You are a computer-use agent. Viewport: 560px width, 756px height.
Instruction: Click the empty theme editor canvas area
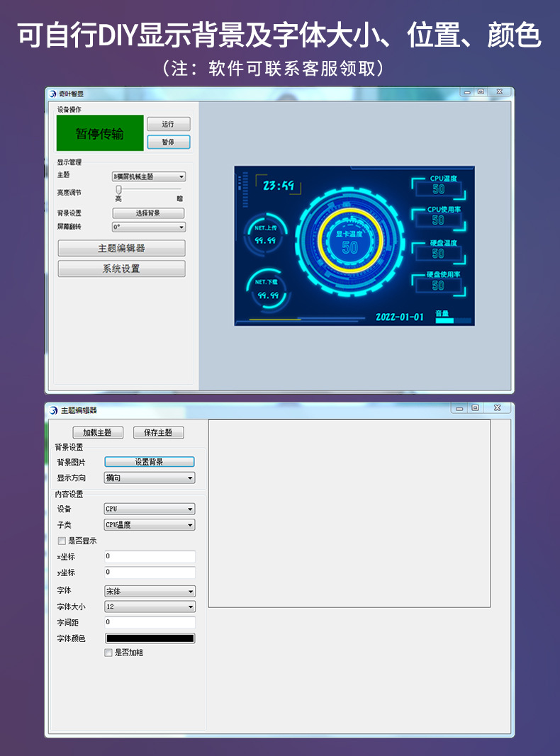[x=349, y=514]
